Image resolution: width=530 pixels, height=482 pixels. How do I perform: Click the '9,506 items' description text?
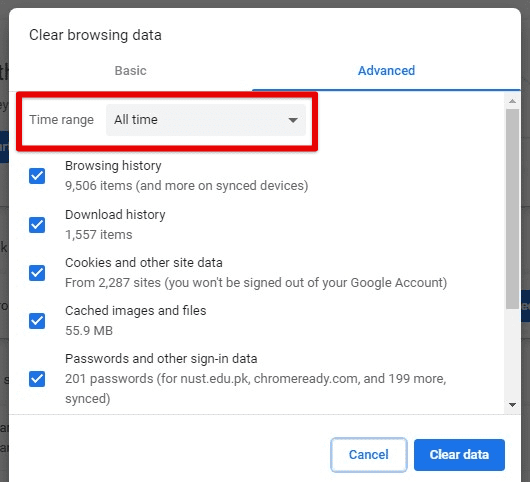[187, 186]
